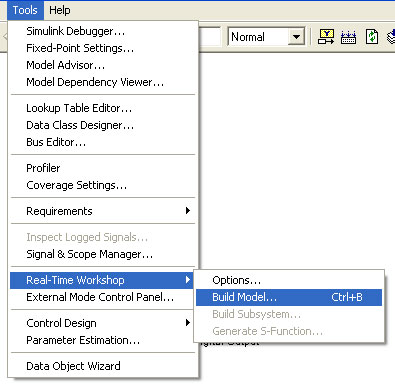Open the Normal simulation mode dropdown

[x=296, y=37]
